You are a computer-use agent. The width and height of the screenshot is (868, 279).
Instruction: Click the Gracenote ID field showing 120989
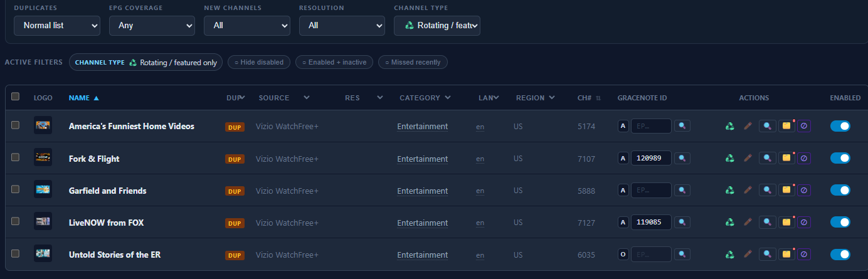pyautogui.click(x=651, y=158)
